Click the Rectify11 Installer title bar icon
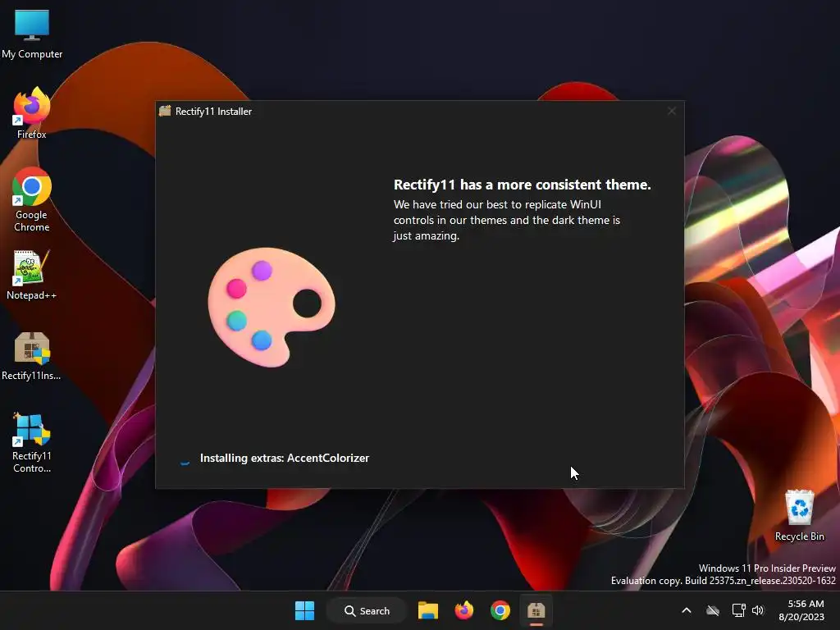This screenshot has height=630, width=840. pyautogui.click(x=165, y=111)
